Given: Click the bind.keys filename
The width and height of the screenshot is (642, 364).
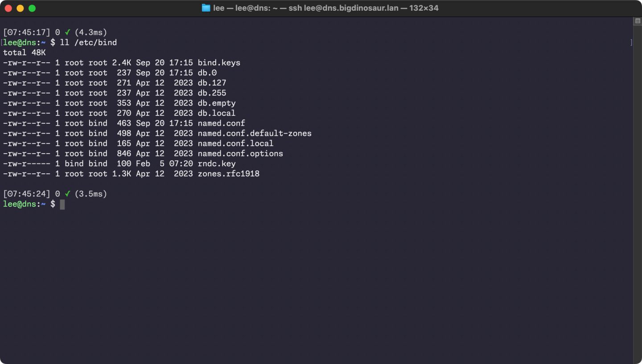Looking at the screenshot, I should (219, 62).
